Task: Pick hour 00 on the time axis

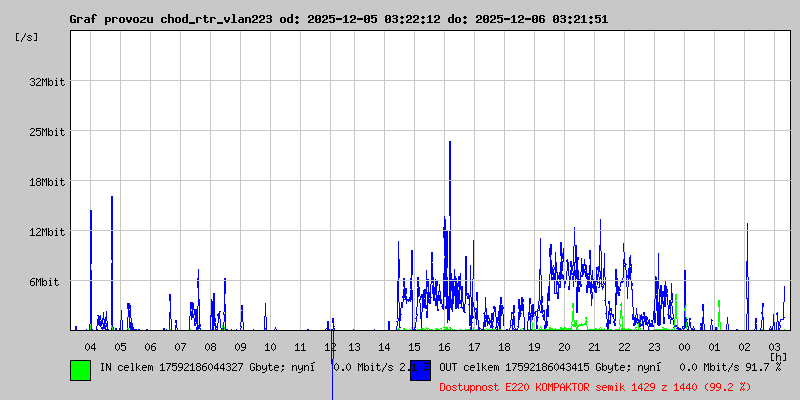Action: coord(684,347)
